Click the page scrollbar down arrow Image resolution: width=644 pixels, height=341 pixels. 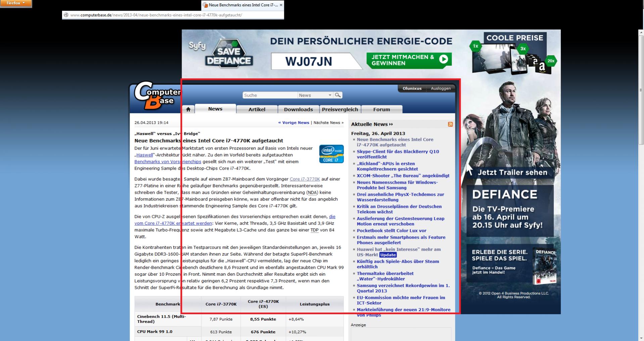pyautogui.click(x=641, y=338)
